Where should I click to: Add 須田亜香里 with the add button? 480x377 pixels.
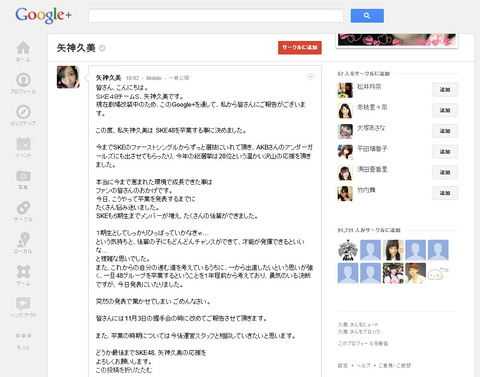pyautogui.click(x=445, y=172)
